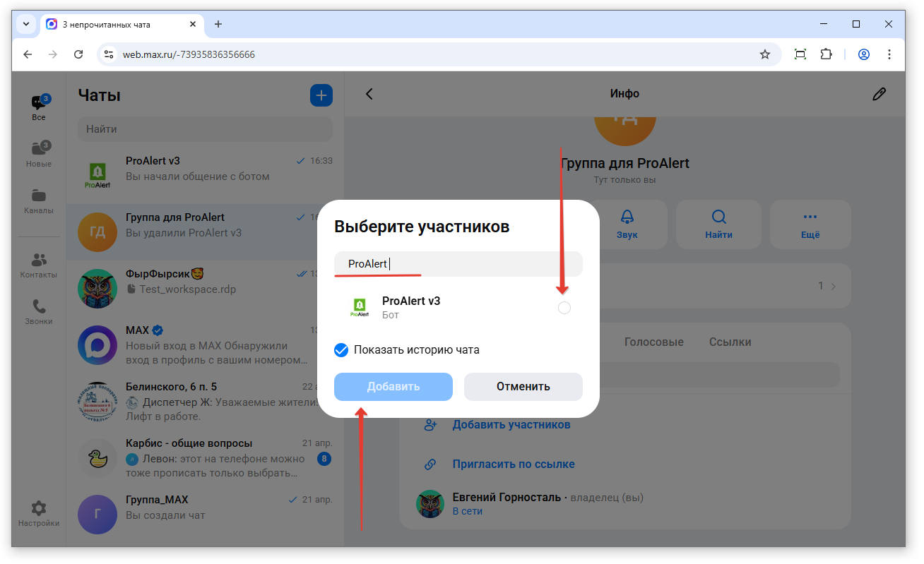Click the pencil edit icon in Info
The width and height of the screenshot is (924, 564).
click(878, 94)
